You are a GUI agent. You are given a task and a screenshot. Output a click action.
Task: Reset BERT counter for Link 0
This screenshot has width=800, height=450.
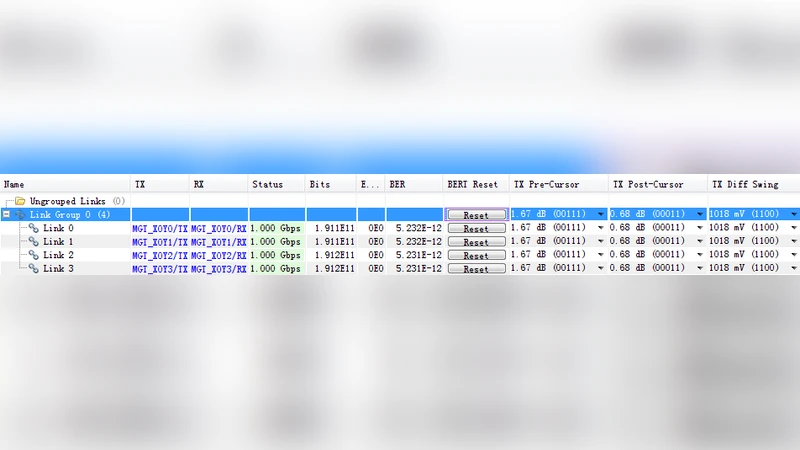[476, 229]
